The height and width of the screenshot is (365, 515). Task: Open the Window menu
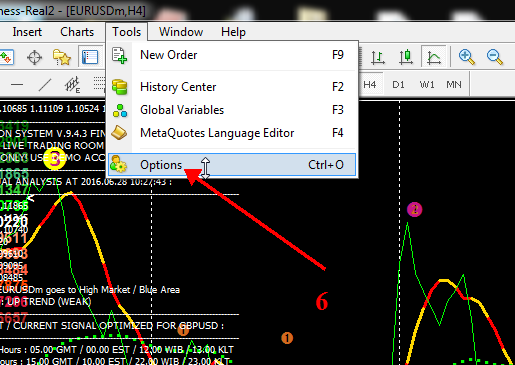coord(181,32)
